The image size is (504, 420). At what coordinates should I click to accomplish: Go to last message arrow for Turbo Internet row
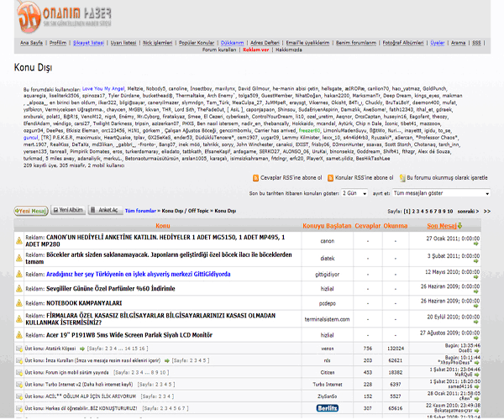pos(476,386)
